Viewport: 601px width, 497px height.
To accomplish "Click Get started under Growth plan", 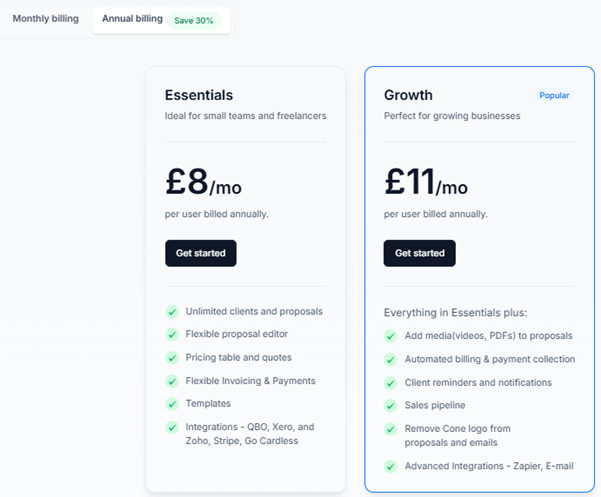I will (419, 253).
